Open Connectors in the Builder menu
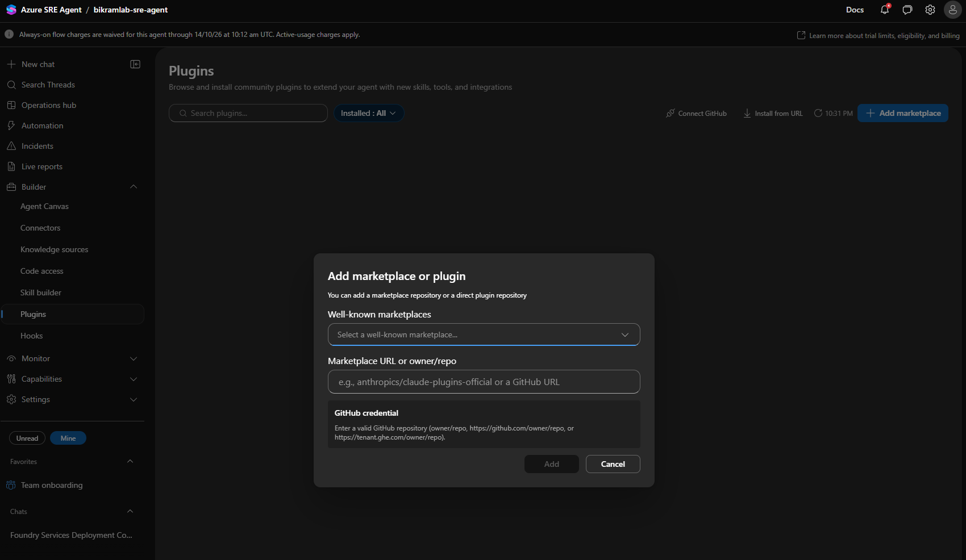The height and width of the screenshot is (560, 966). coord(40,228)
